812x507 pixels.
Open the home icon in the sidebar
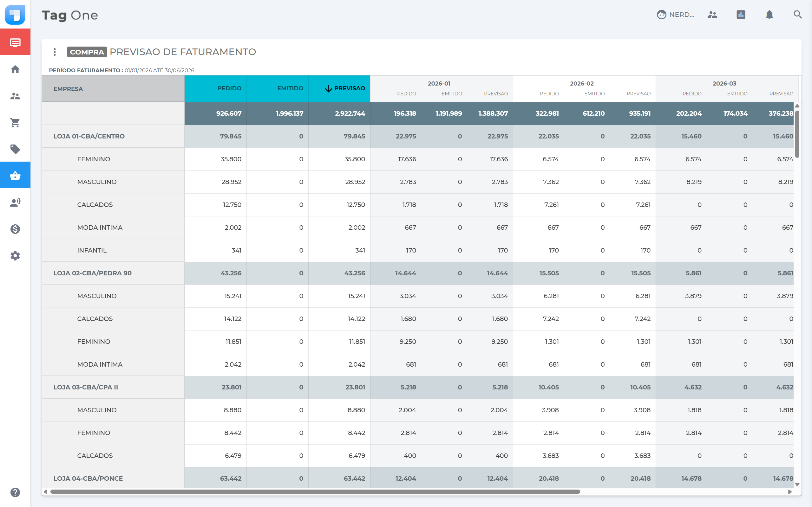15,69
